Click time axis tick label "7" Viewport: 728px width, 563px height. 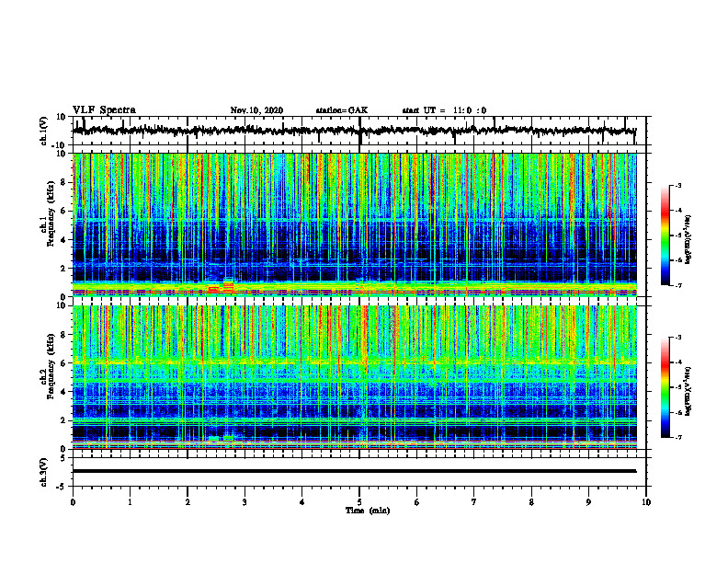(x=474, y=502)
